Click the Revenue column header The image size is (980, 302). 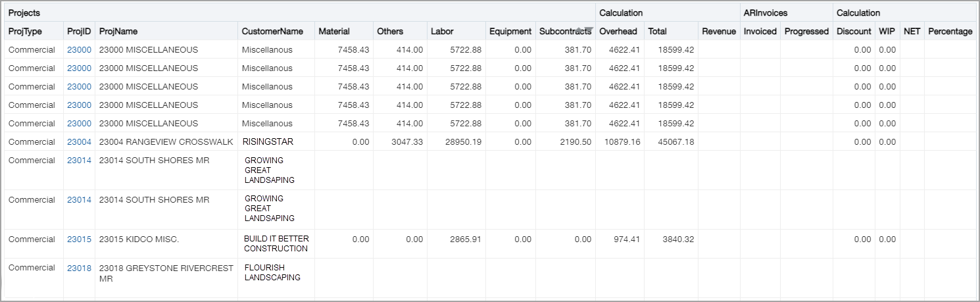(x=718, y=32)
